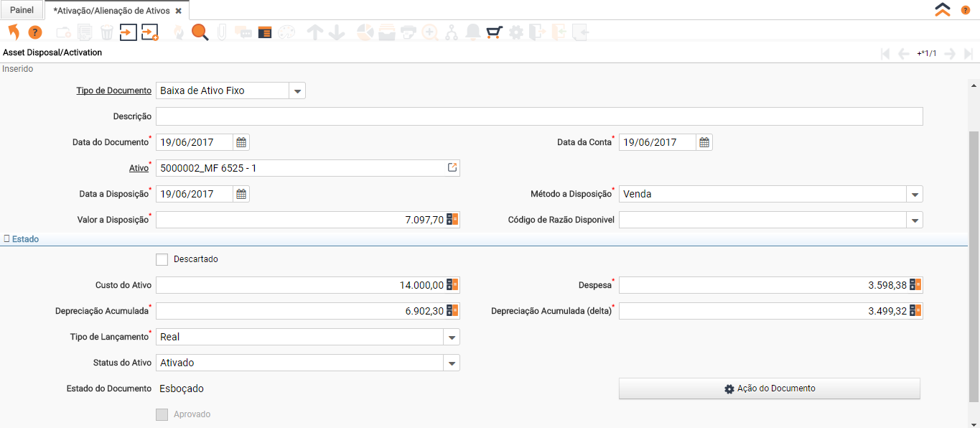Open the Ativo record zoom icon

[452, 168]
